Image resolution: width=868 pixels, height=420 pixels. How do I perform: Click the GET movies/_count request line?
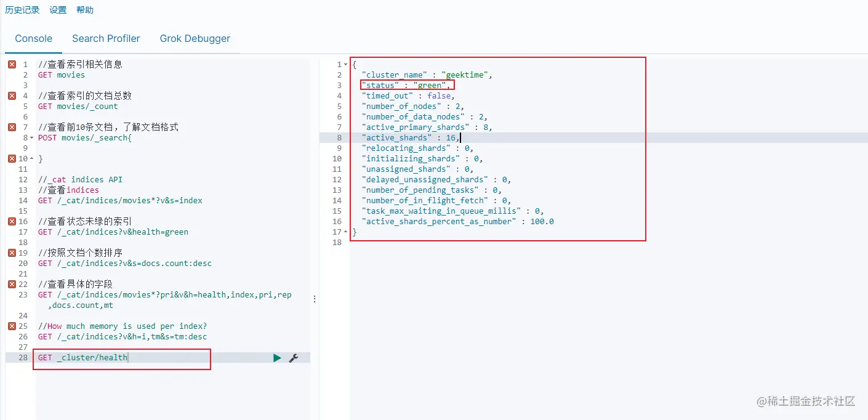(x=78, y=107)
